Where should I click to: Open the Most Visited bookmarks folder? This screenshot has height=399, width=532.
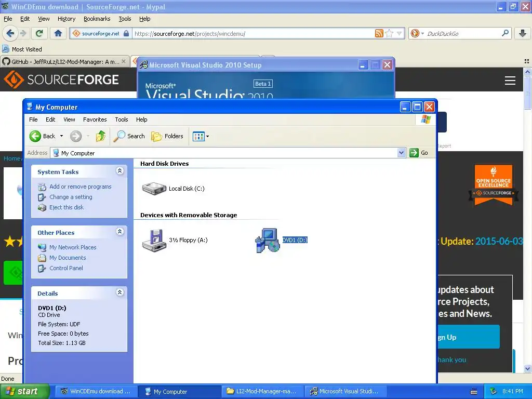22,49
